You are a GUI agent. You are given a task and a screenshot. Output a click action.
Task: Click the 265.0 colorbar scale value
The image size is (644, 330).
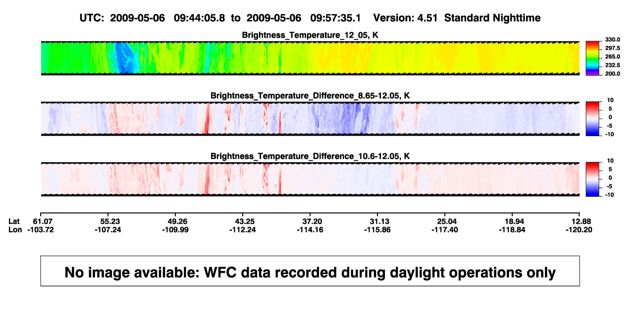pos(613,56)
